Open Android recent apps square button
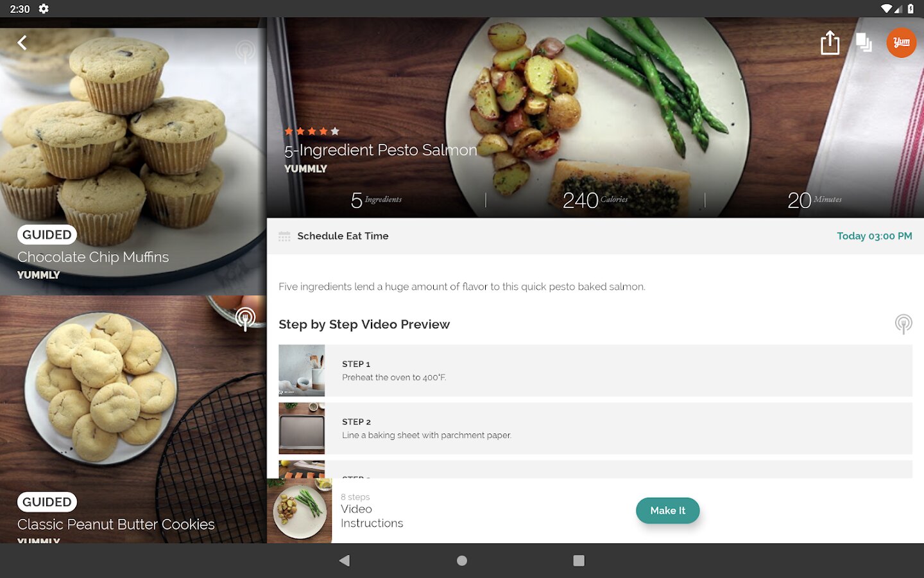 point(579,561)
